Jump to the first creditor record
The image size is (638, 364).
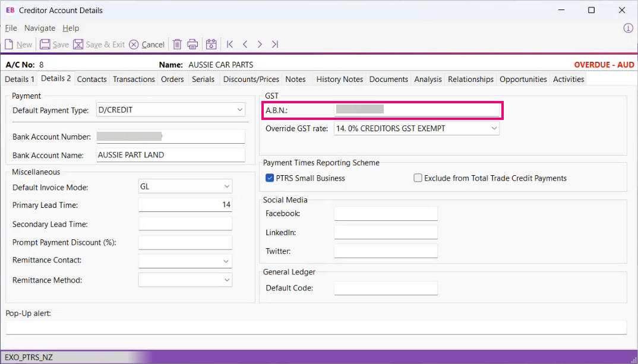230,45
